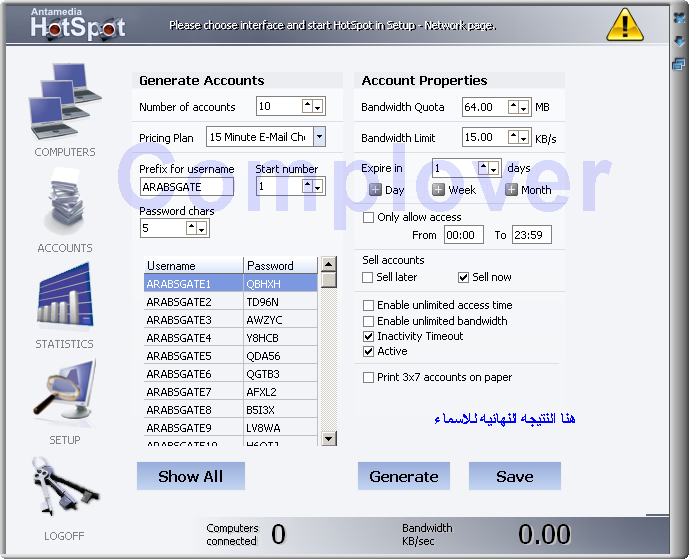Expand the Pricing Plan dropdown

pyautogui.click(x=319, y=137)
